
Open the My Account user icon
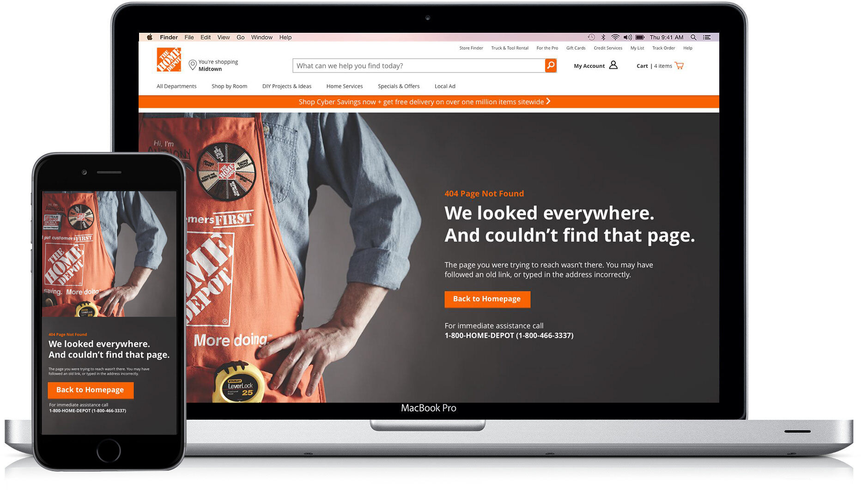pos(613,65)
